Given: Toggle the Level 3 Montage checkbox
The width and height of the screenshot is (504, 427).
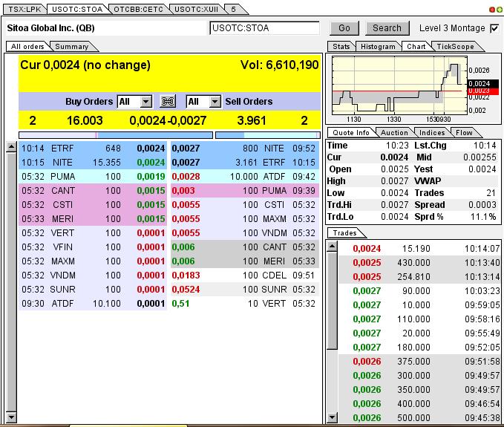Looking at the screenshot, I should click(x=495, y=28).
